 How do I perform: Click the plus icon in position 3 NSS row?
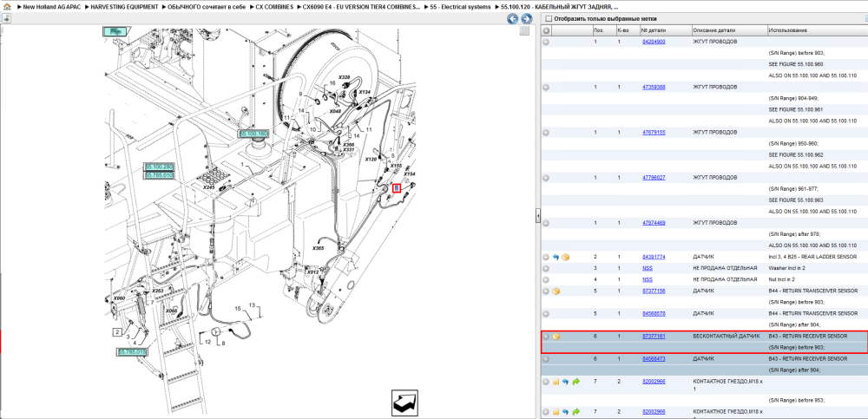(x=546, y=268)
